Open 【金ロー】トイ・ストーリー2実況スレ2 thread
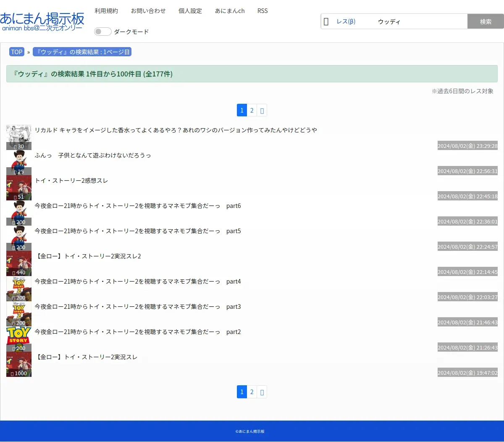The image size is (504, 442). 88,256
